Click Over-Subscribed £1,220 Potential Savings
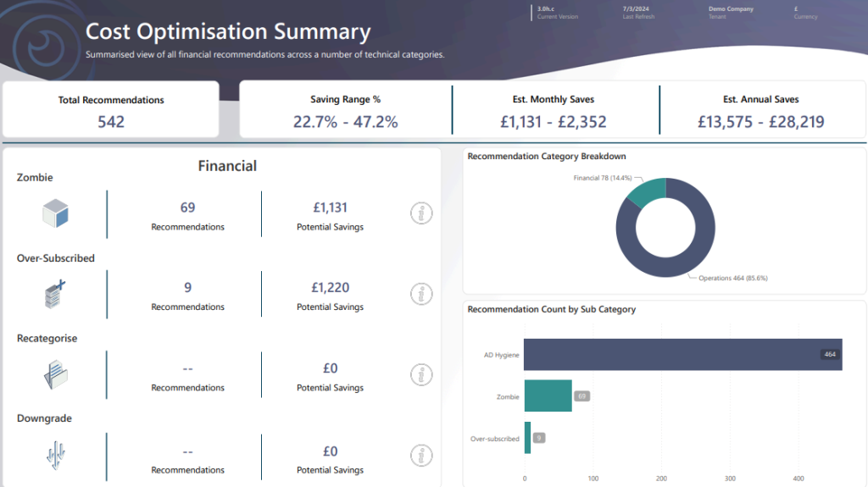The image size is (868, 487). tap(330, 288)
